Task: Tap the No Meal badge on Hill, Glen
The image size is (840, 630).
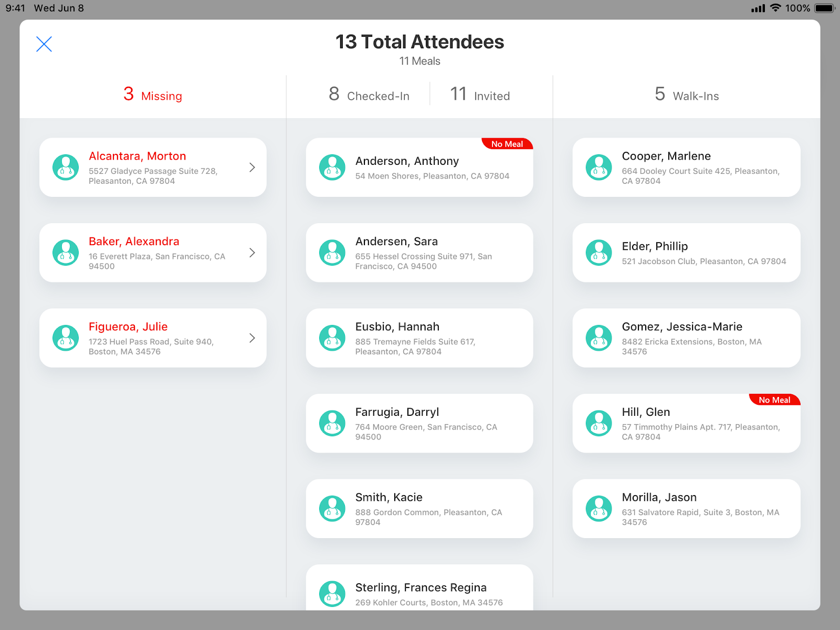Action: pos(774,400)
